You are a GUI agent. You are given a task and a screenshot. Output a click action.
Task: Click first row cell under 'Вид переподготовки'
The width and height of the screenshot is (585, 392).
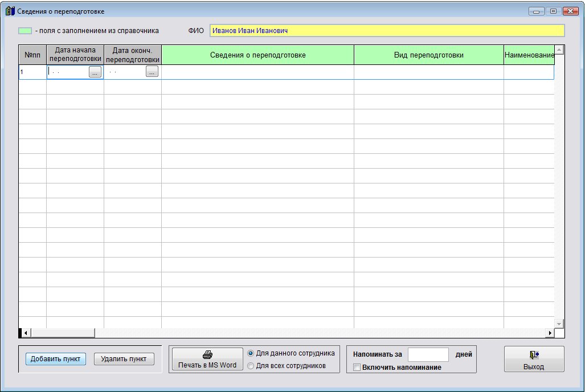click(428, 72)
